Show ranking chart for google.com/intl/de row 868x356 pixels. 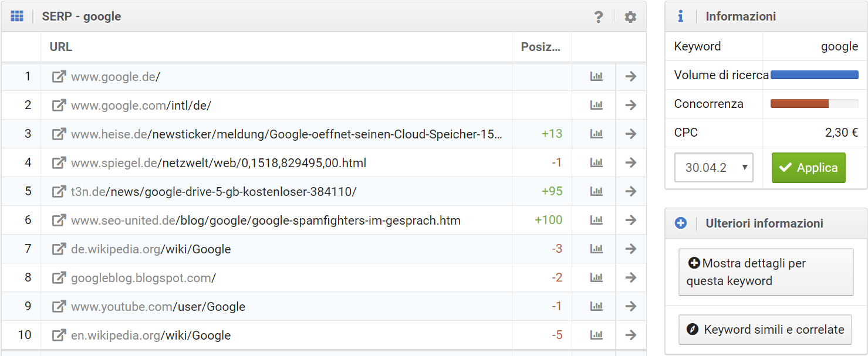(596, 105)
